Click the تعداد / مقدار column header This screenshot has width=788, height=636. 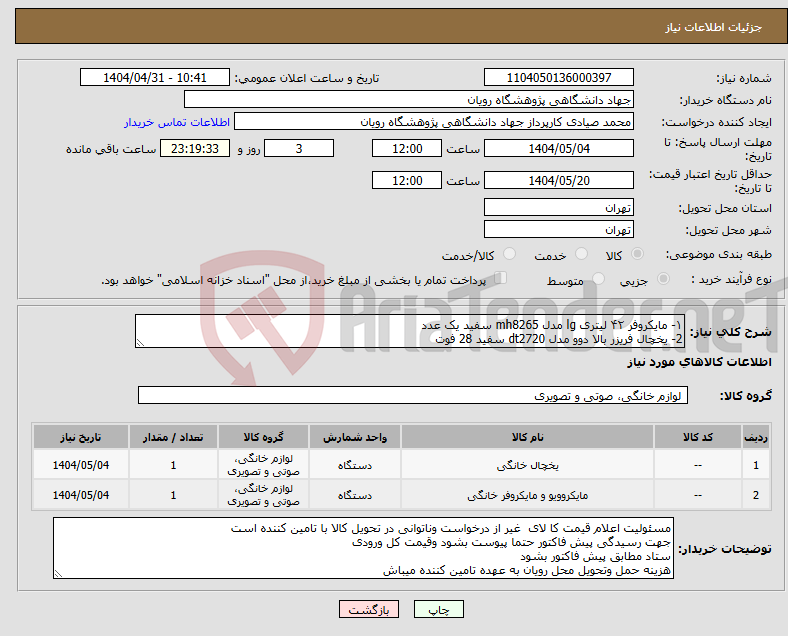[x=173, y=437]
